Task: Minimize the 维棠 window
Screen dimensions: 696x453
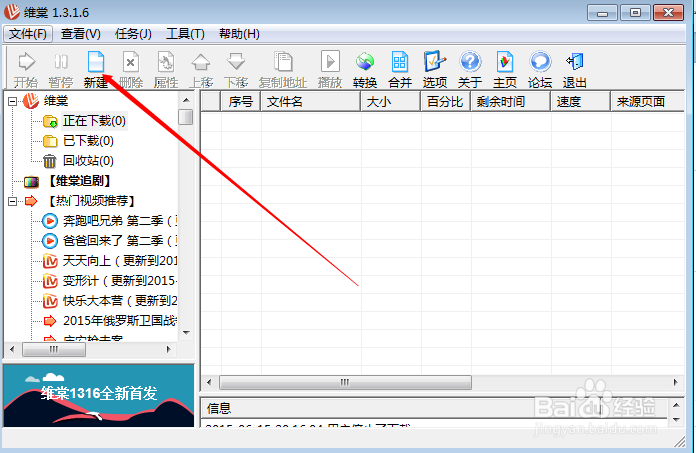Action: pos(602,13)
